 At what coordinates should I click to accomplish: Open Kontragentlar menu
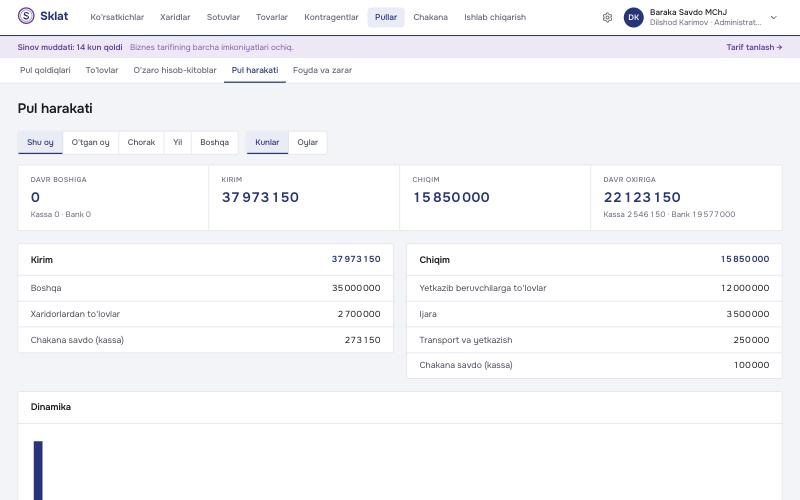[x=331, y=17]
